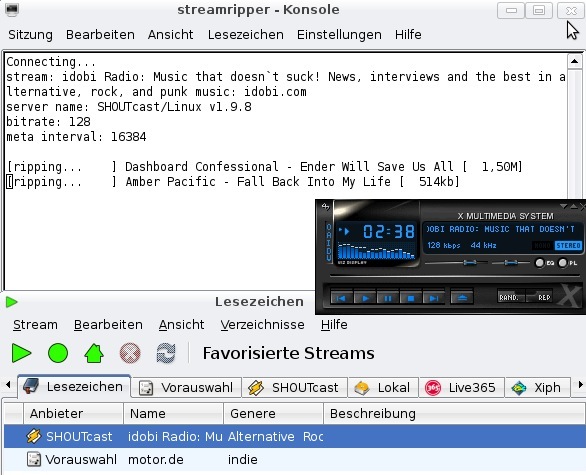Click the reload arrows toolbar icon

coord(166,353)
